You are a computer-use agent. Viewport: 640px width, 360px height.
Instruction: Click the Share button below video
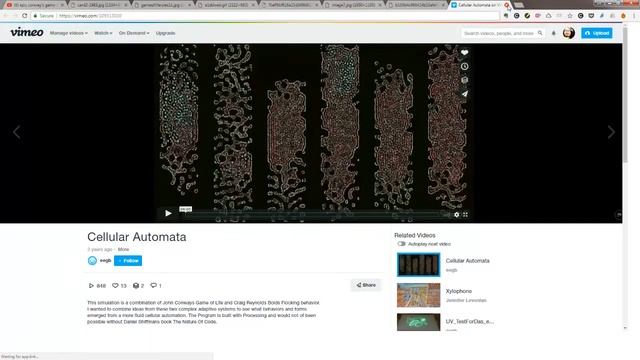click(x=366, y=285)
